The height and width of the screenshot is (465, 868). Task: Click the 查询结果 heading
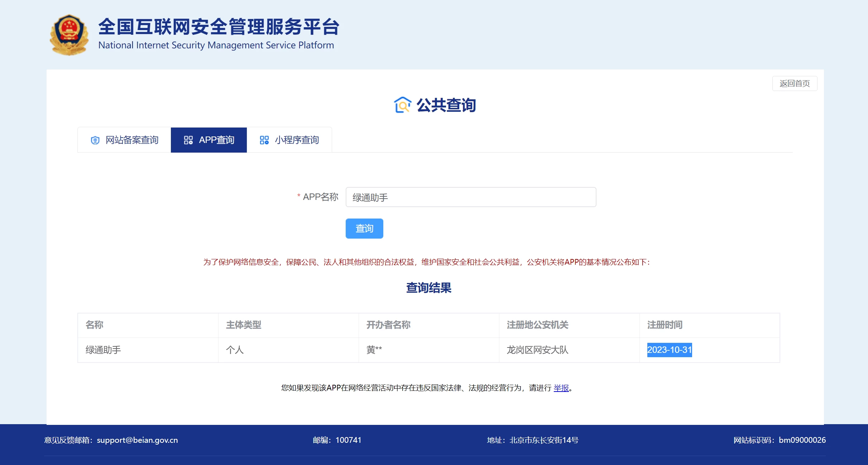coord(429,288)
